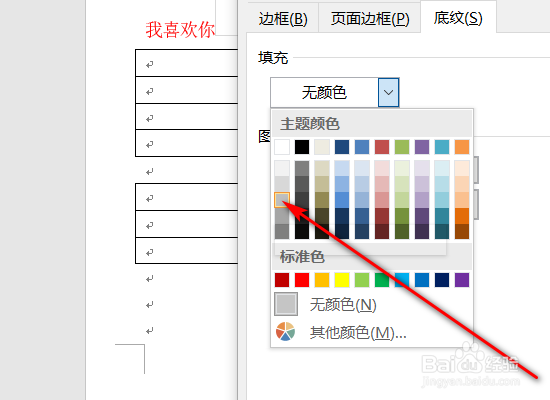Image resolution: width=550 pixels, height=400 pixels.
Task: Select the lightest blue tint under dark navy
Action: (342, 168)
